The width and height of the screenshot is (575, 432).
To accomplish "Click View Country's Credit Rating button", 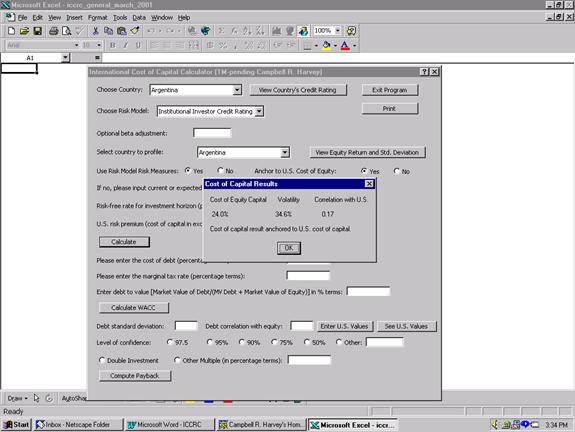I will (298, 90).
